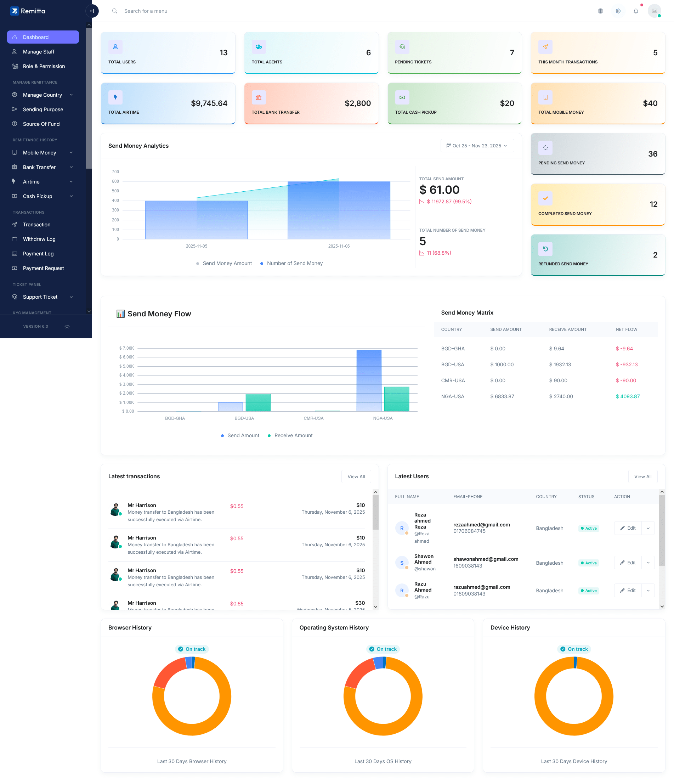
Task: Open the action dropdown beside Reza's Edit
Action: tap(648, 528)
